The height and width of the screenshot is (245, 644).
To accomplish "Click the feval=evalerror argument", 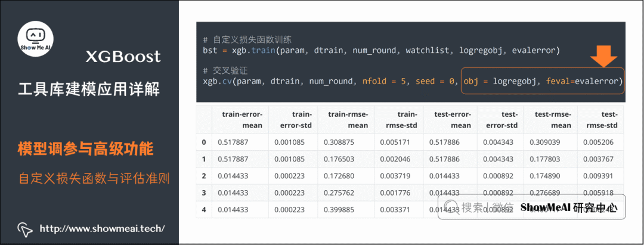I will [581, 81].
